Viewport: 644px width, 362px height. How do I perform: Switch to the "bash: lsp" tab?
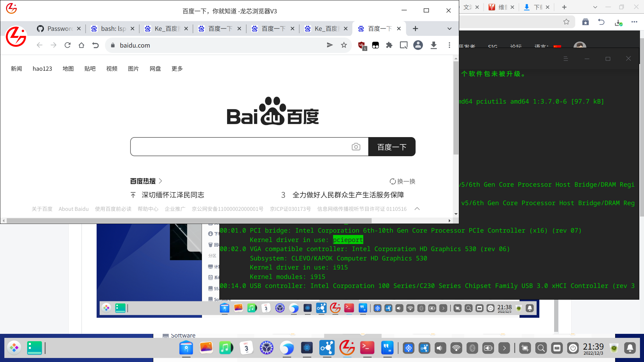[x=113, y=29]
